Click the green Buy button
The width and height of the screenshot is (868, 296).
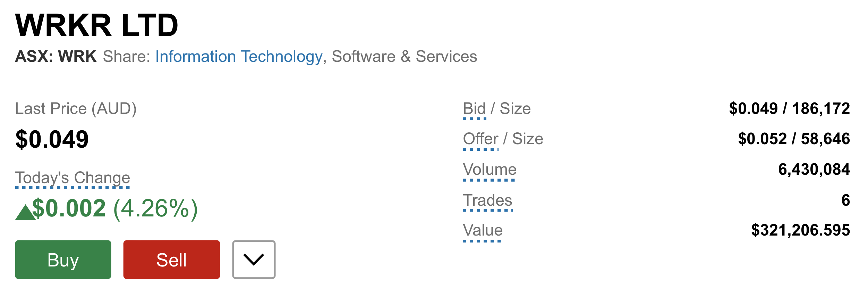[63, 260]
